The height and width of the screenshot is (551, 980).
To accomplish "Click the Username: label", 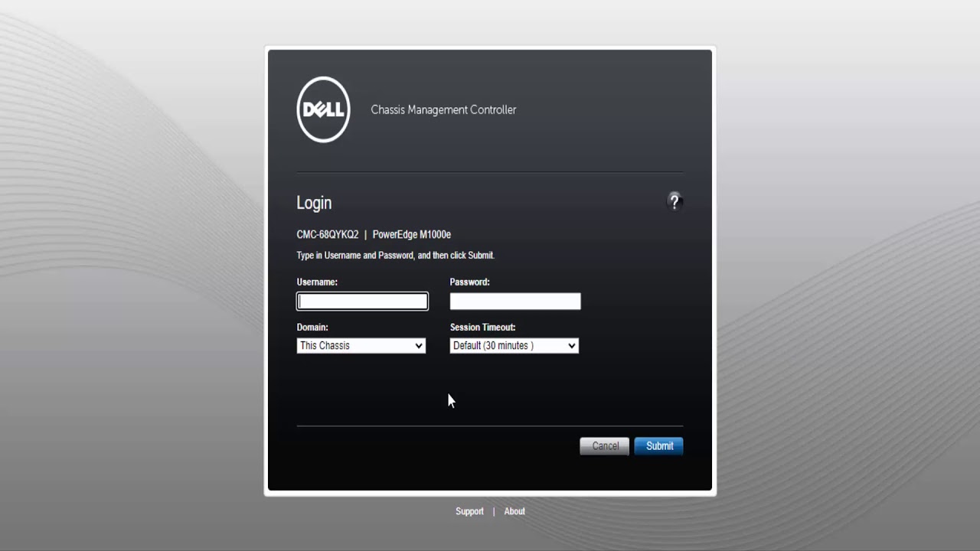I will point(317,282).
